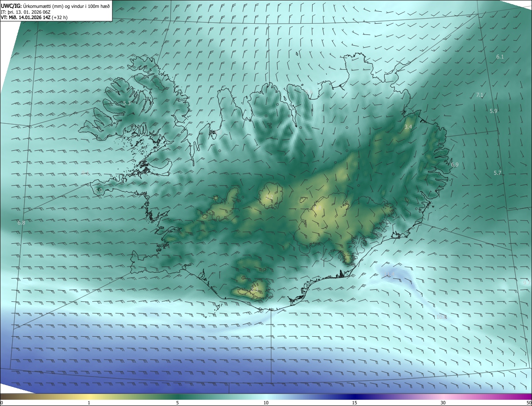Click the 1 tick on the color scale
This screenshot has height=406, width=532.
coord(89,403)
